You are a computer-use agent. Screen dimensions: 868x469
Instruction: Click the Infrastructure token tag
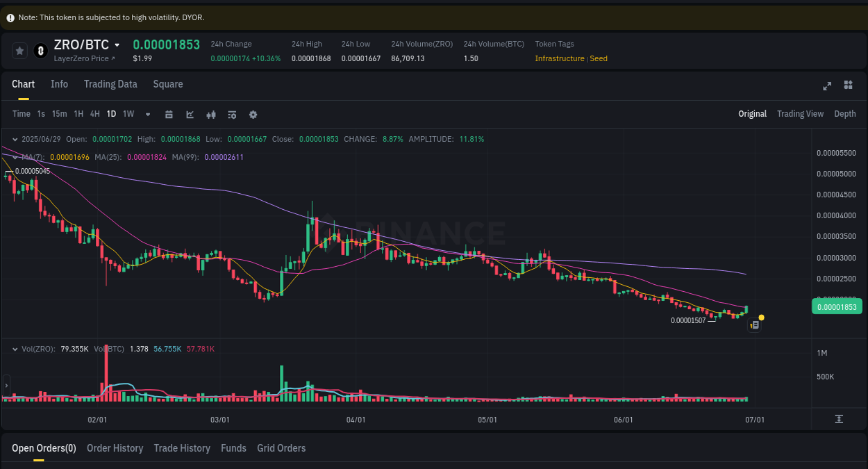click(x=560, y=58)
